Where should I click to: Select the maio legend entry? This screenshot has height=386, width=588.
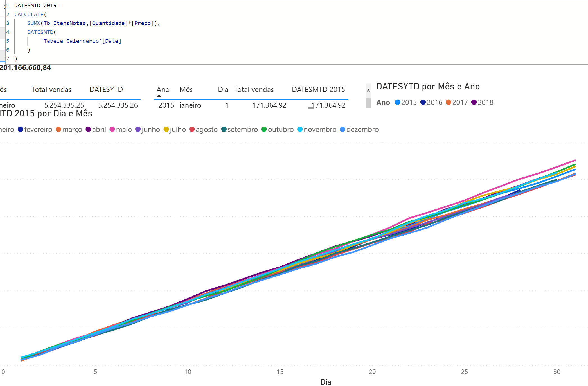tap(121, 129)
